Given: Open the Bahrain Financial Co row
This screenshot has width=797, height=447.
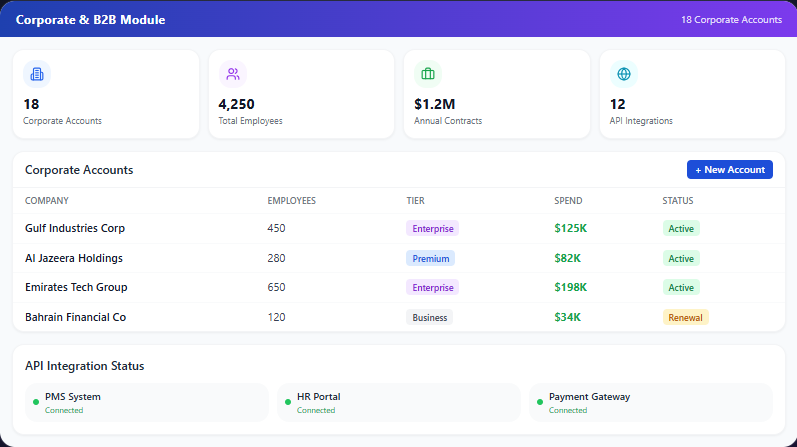Looking at the screenshot, I should (x=399, y=317).
